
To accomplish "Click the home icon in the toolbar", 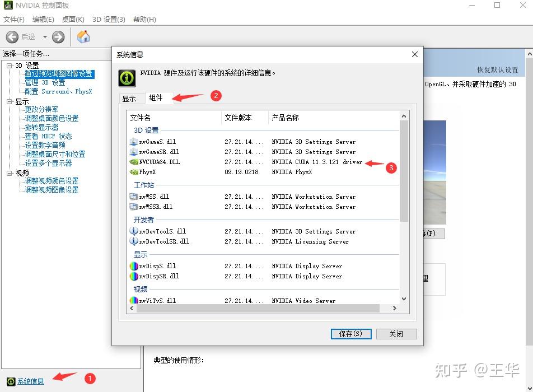I will coord(83,36).
